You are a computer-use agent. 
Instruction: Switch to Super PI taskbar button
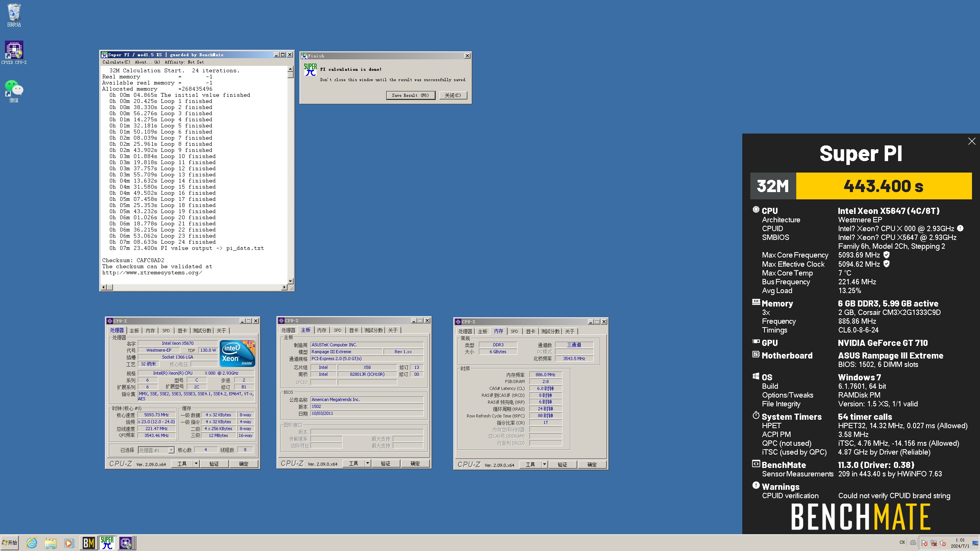pyautogui.click(x=107, y=543)
